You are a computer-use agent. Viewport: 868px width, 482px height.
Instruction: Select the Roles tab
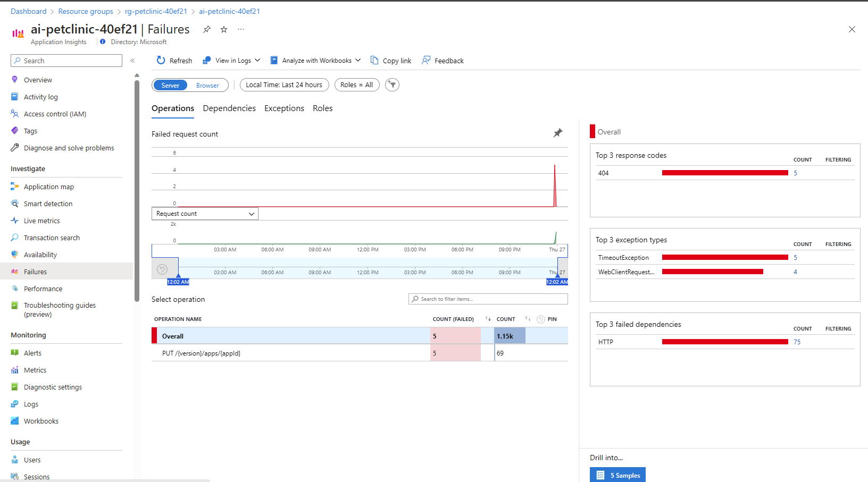point(323,108)
